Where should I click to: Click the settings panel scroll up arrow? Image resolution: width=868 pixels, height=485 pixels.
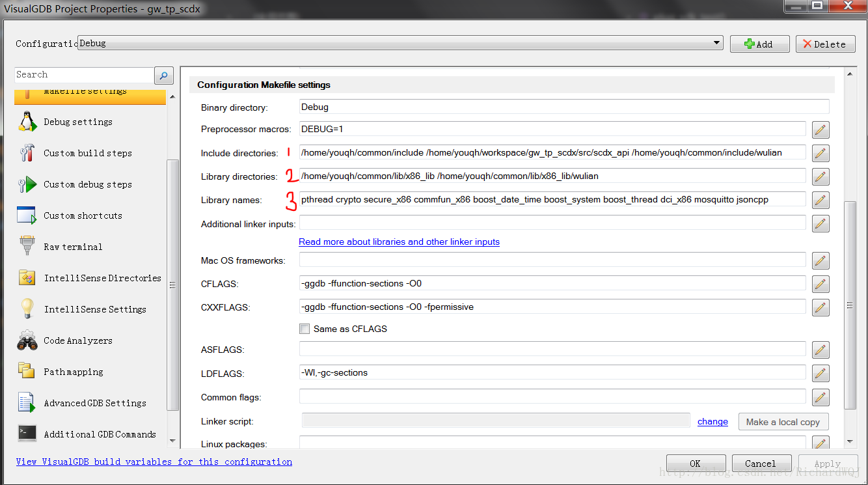pos(850,74)
